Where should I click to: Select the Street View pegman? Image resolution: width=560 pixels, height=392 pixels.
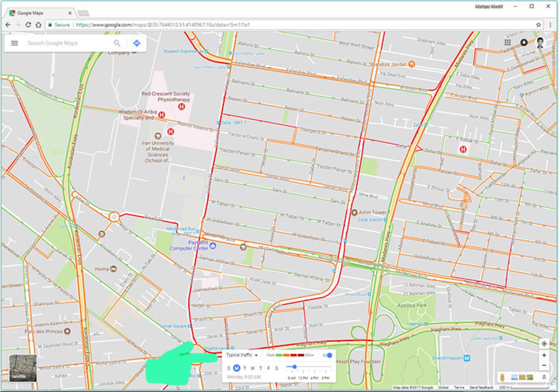point(502,377)
